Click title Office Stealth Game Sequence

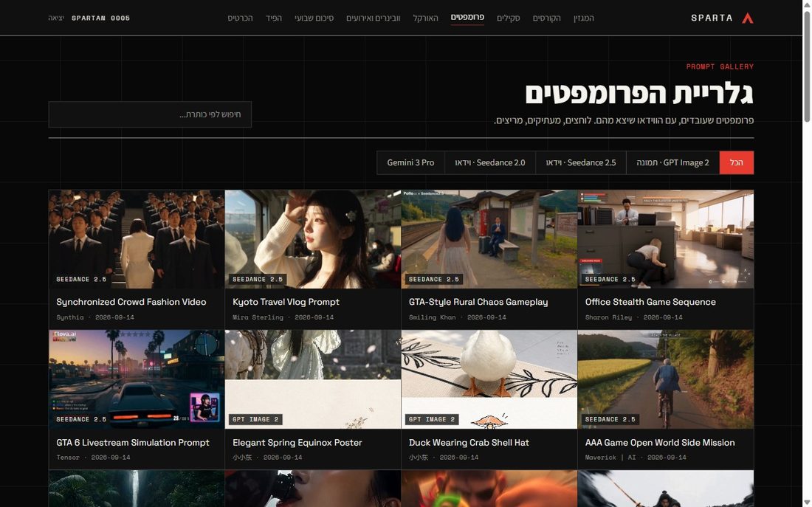pyautogui.click(x=650, y=302)
